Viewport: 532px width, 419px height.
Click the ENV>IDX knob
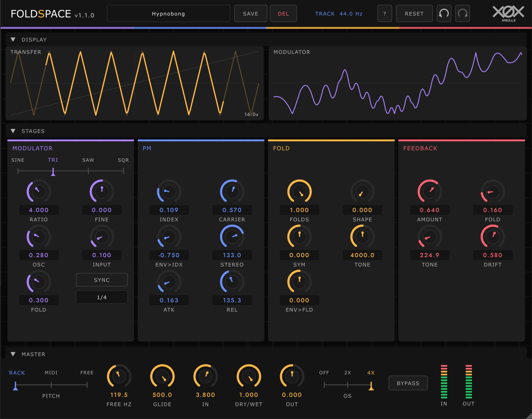(169, 237)
